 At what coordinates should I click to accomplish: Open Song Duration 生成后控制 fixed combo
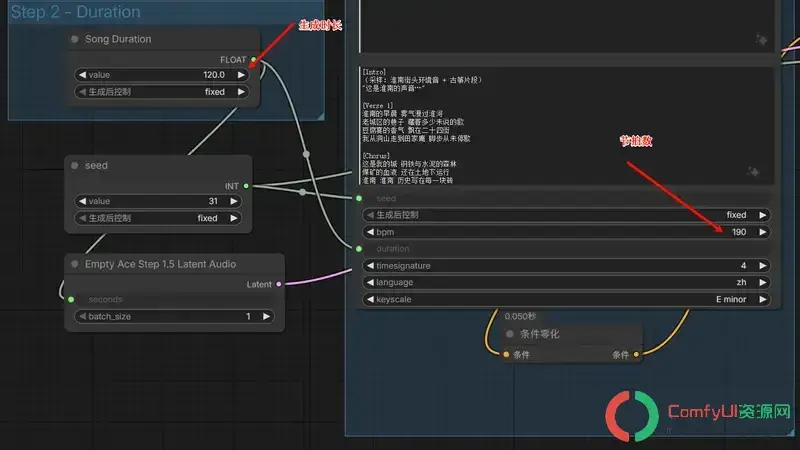(162, 92)
